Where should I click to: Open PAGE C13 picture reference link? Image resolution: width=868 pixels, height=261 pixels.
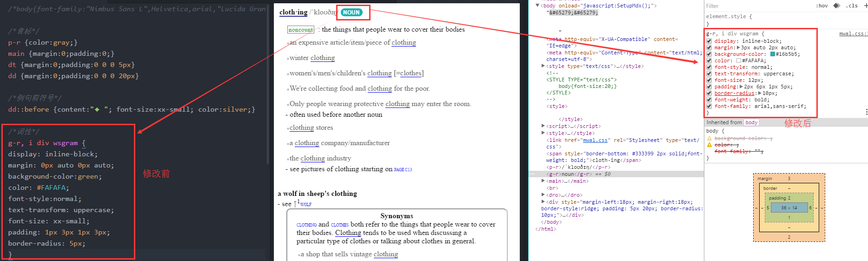pyautogui.click(x=403, y=170)
